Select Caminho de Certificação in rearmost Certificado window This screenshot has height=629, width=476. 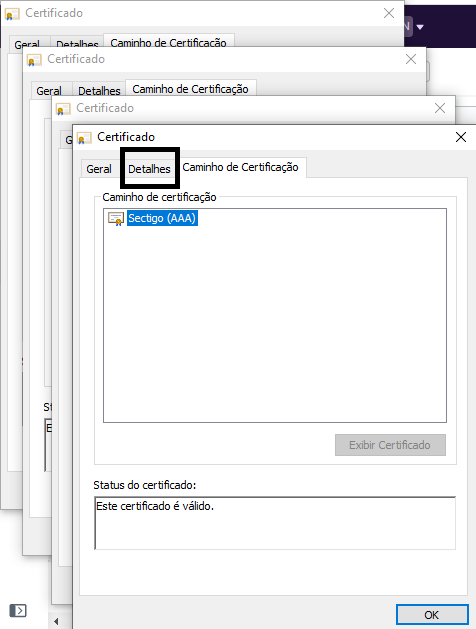click(168, 41)
